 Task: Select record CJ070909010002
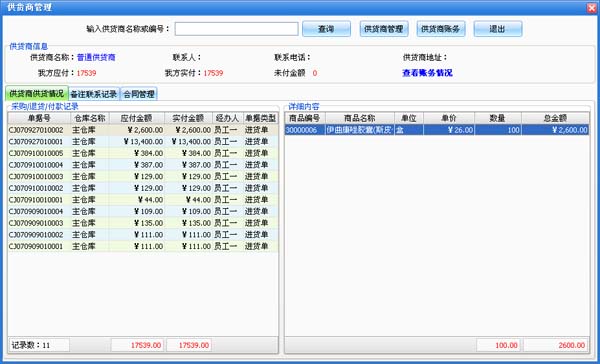pyautogui.click(x=143, y=235)
